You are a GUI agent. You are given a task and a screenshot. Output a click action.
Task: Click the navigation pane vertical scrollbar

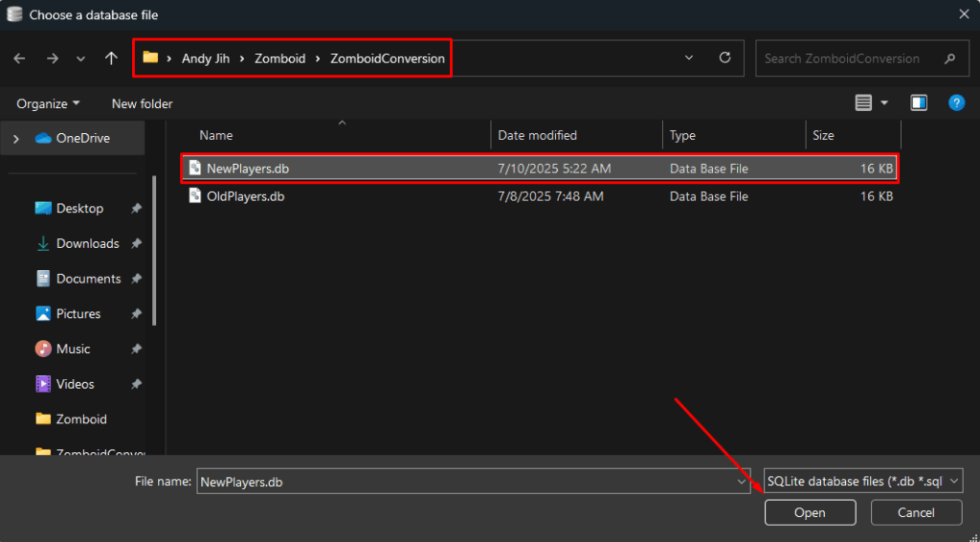click(x=154, y=249)
